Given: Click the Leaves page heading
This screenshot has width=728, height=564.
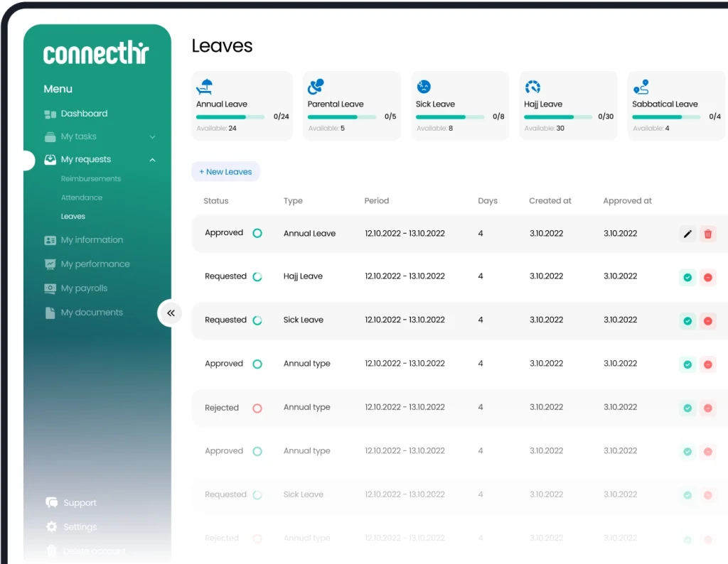Looking at the screenshot, I should click(222, 46).
